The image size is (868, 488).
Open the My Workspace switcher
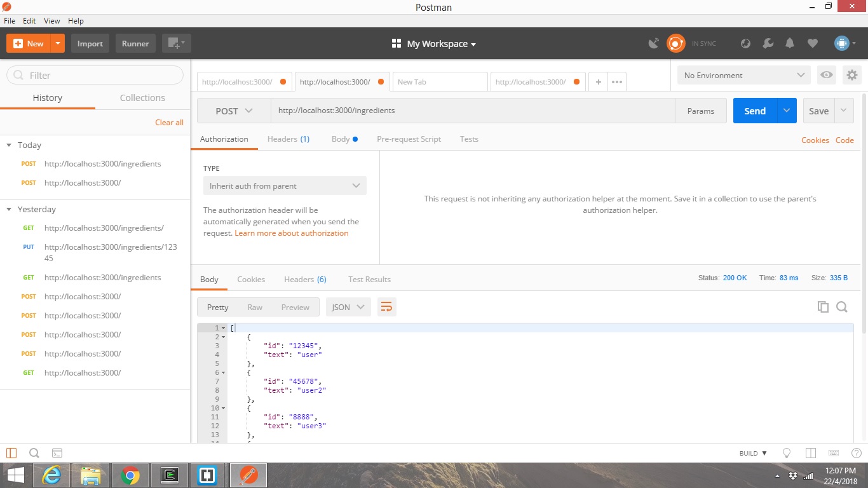point(434,43)
